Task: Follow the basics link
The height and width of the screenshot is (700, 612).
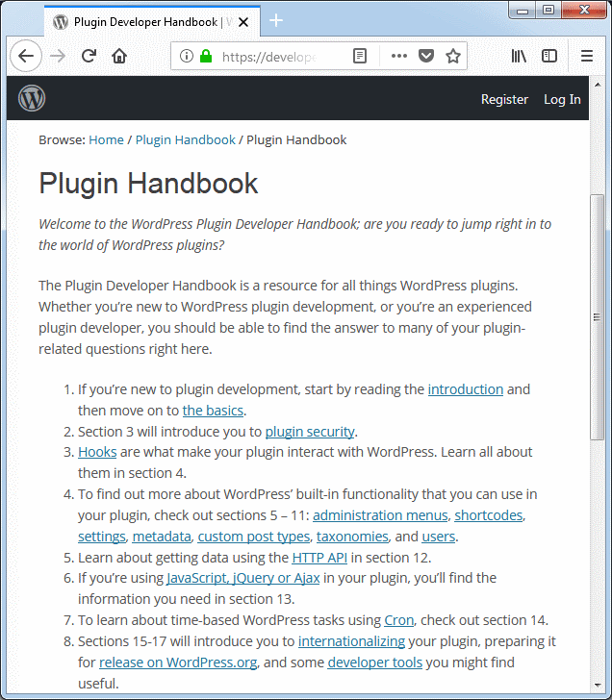Action: [x=213, y=411]
